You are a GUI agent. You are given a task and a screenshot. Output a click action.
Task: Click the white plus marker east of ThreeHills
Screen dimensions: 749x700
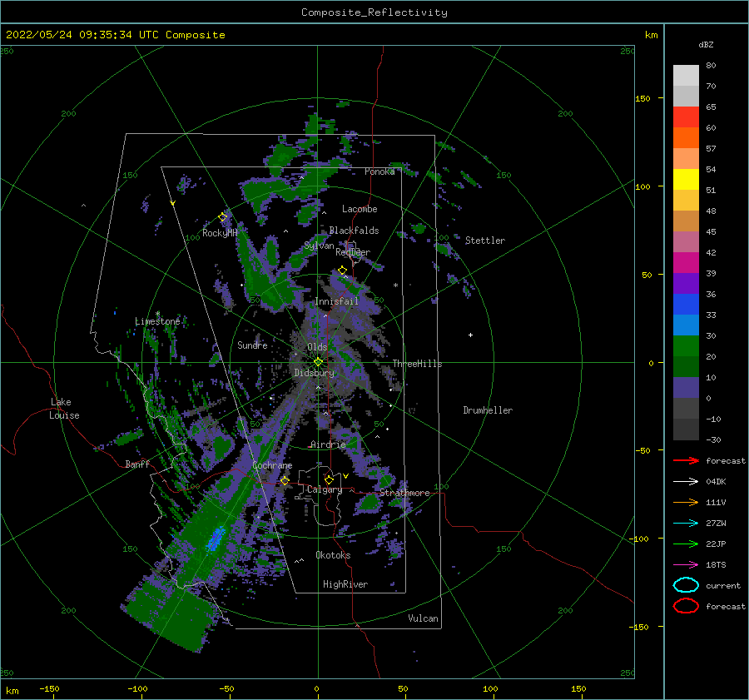470,335
